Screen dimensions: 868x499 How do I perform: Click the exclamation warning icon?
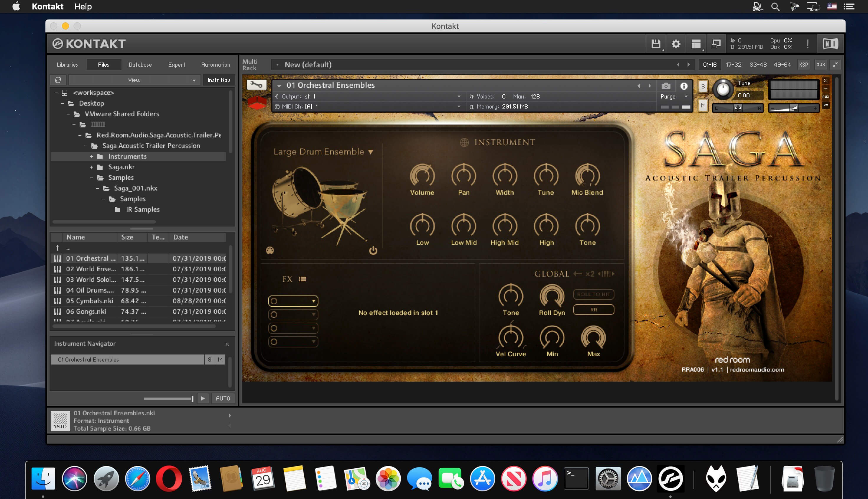[807, 44]
